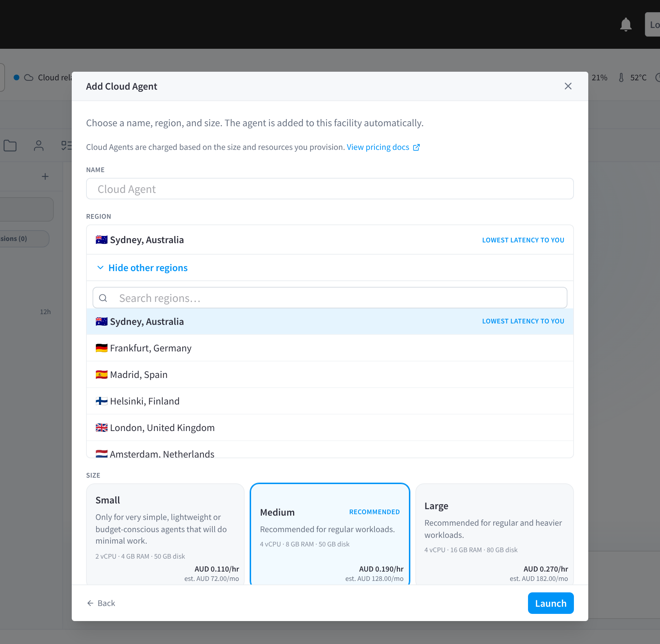Click the plus icon in background sidebar
The height and width of the screenshot is (644, 660).
(45, 176)
